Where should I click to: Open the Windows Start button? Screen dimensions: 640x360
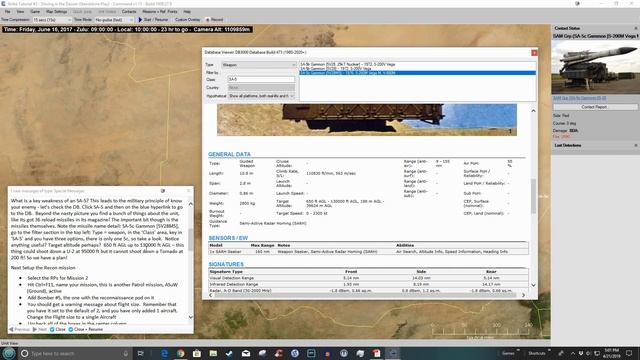(9, 353)
